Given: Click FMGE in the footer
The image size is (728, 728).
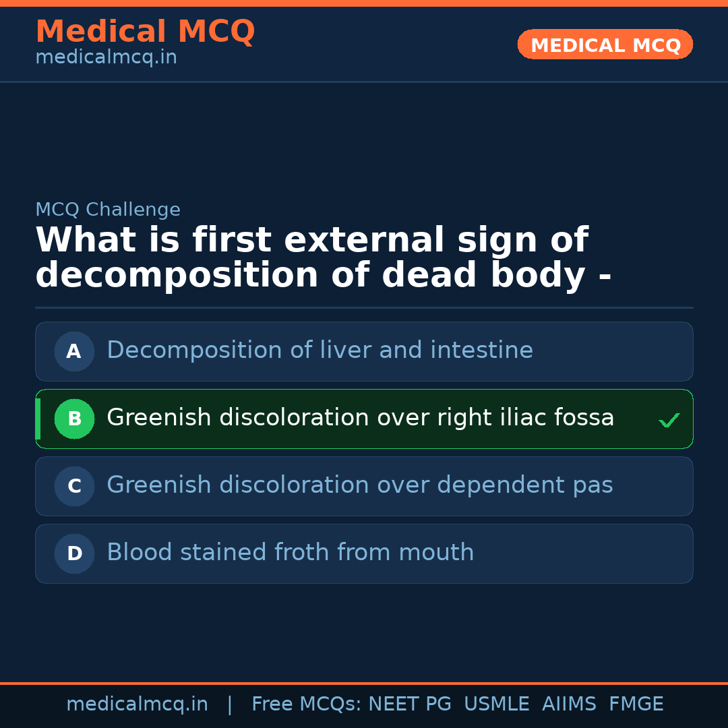Looking at the screenshot, I should (x=636, y=704).
